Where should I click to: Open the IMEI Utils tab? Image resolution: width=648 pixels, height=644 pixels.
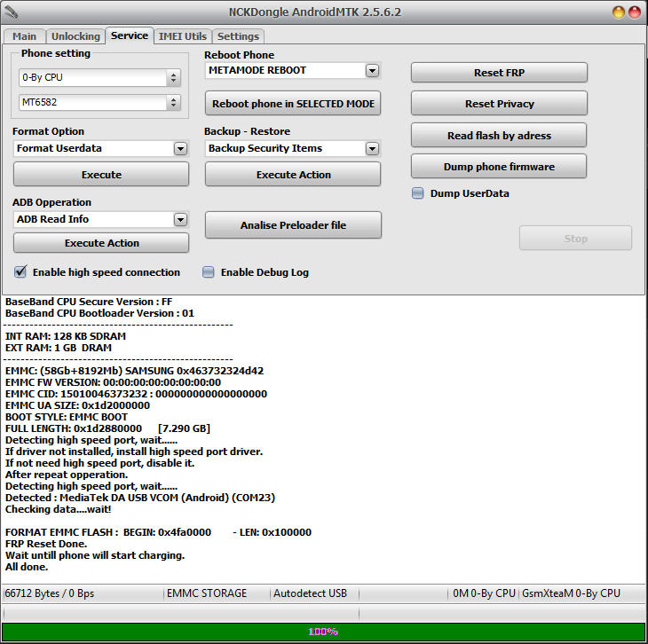pyautogui.click(x=183, y=36)
